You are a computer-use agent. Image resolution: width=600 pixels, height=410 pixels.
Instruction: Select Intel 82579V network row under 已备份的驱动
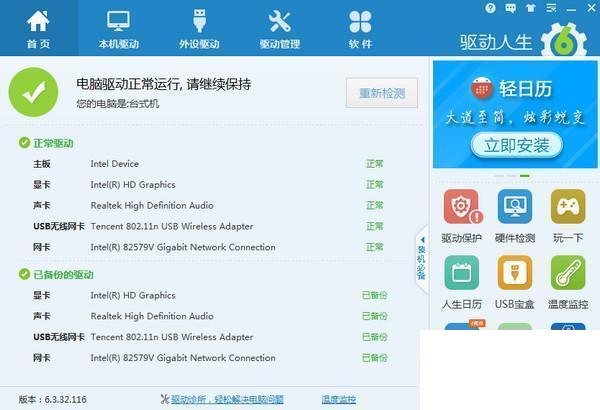pyautogui.click(x=210, y=358)
